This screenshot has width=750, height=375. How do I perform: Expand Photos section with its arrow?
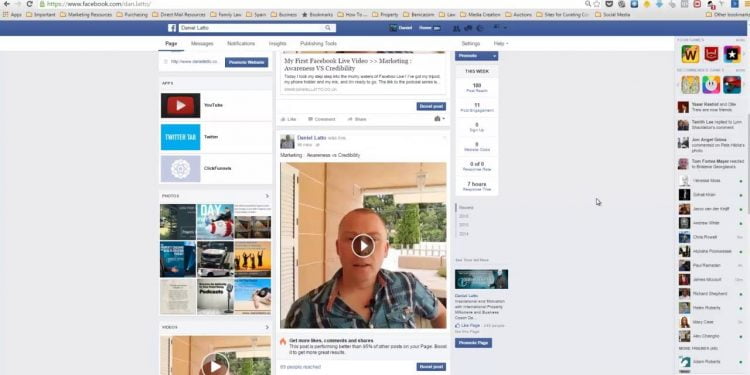click(267, 196)
